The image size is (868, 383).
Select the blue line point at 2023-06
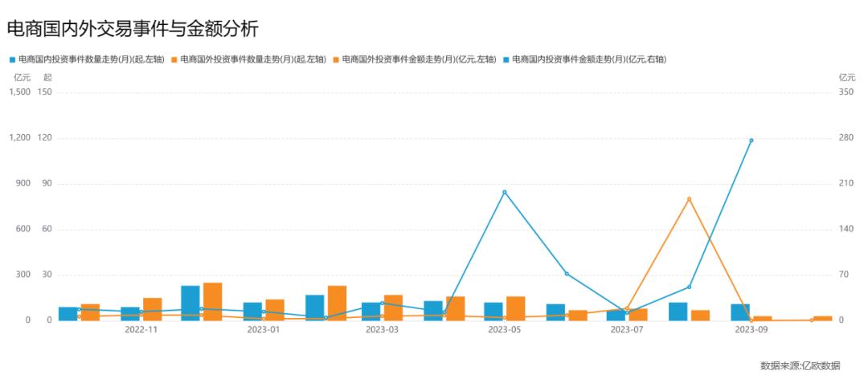click(x=567, y=274)
